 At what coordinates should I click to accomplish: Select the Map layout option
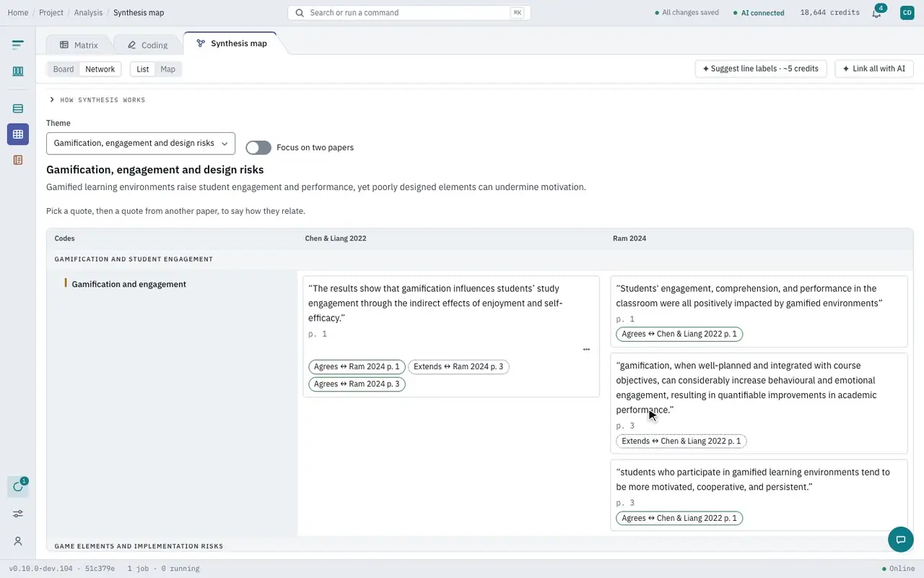(167, 69)
